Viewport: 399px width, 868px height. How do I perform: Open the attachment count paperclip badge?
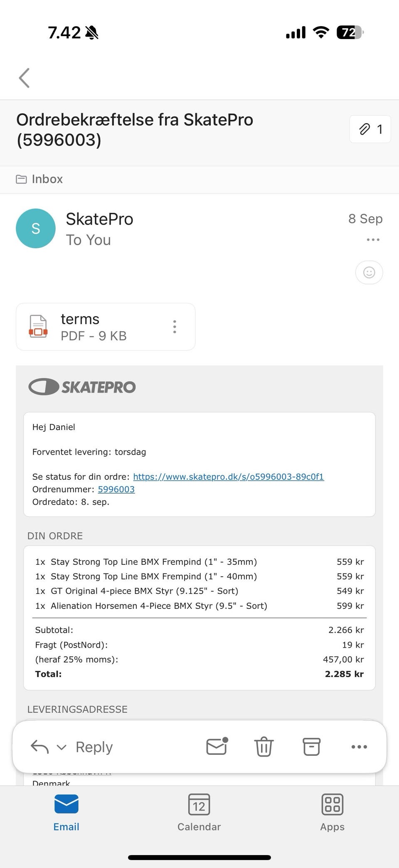point(370,129)
